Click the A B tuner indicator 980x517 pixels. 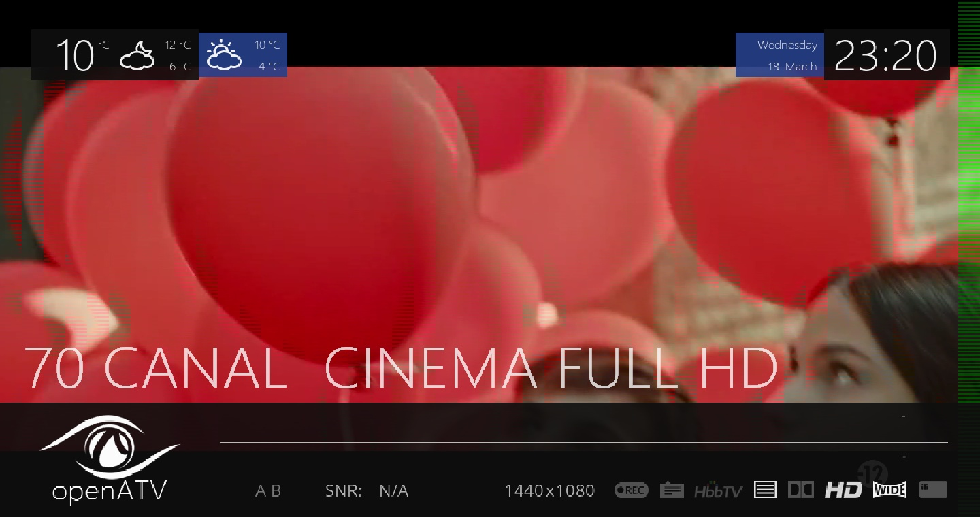coord(267,490)
